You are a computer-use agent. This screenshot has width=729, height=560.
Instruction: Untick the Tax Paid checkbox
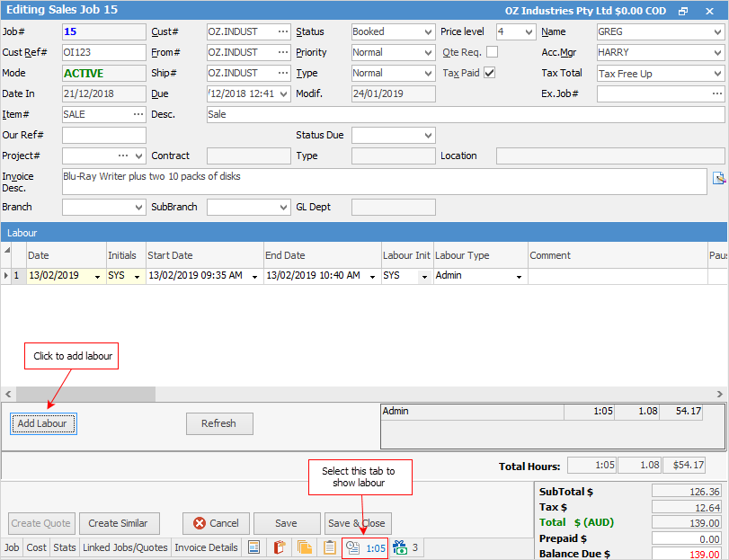(x=489, y=73)
